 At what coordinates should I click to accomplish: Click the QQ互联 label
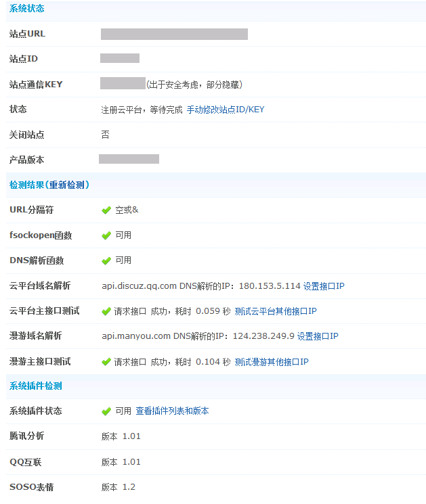26,462
